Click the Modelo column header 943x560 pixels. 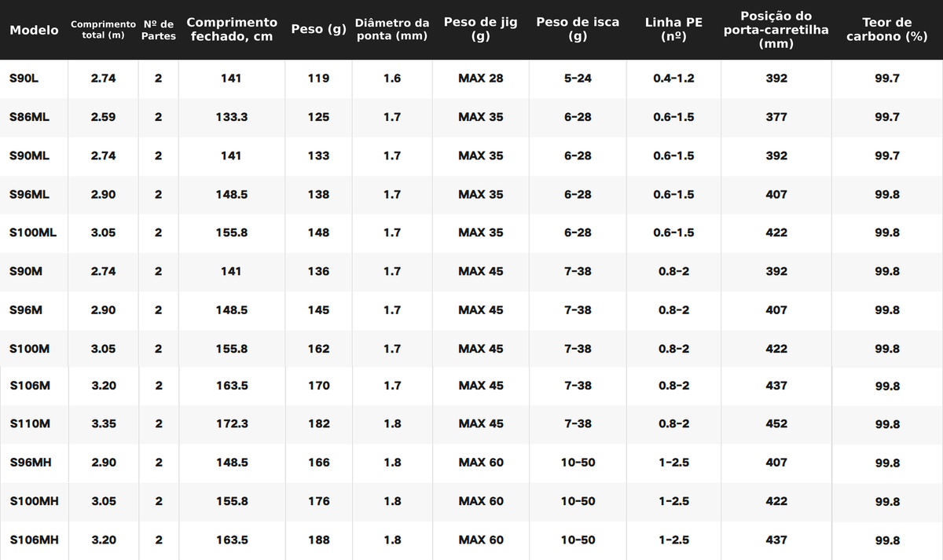pyautogui.click(x=34, y=30)
